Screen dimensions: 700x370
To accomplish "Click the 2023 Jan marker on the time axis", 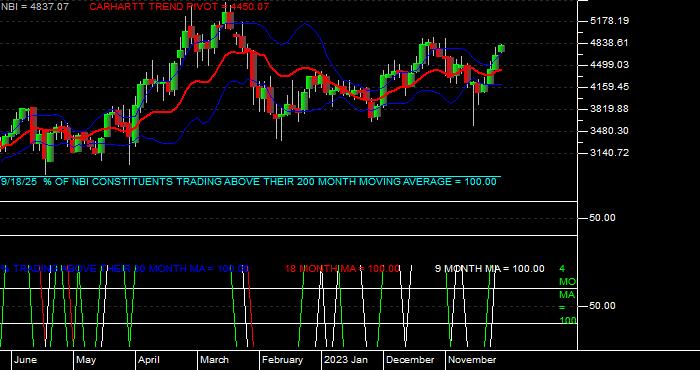I will [x=346, y=360].
